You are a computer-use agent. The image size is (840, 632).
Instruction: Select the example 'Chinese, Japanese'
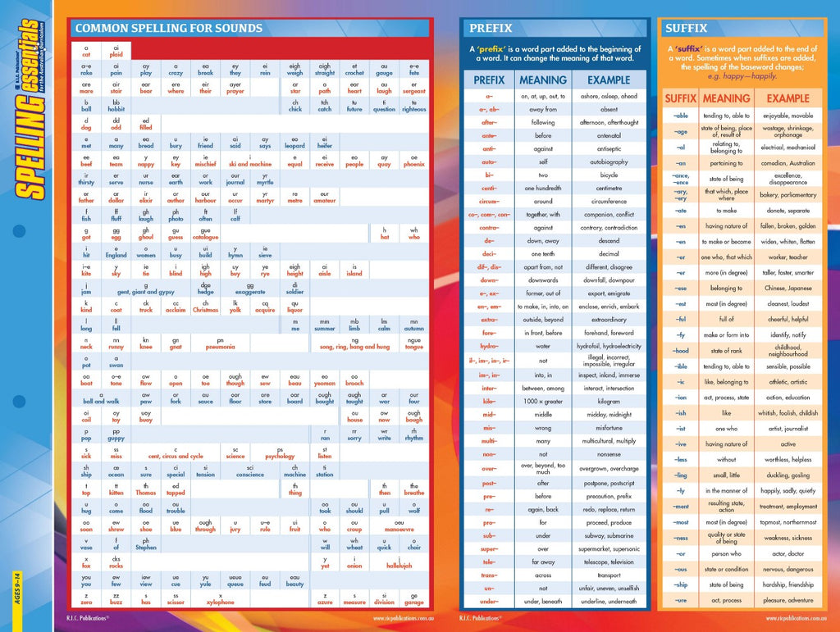point(787,289)
